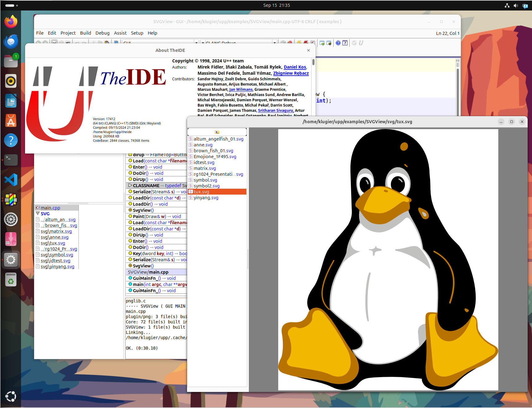Open the Terminal from the dock
This screenshot has height=408, width=532.
click(x=11, y=160)
